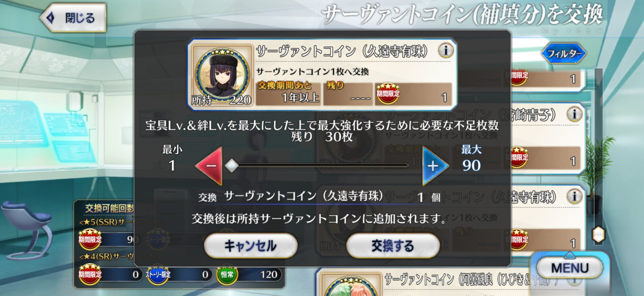Image resolution: width=644 pixels, height=296 pixels.
Task: Tap the ★4 期間限定 badge showing 0
Action: 90,274
